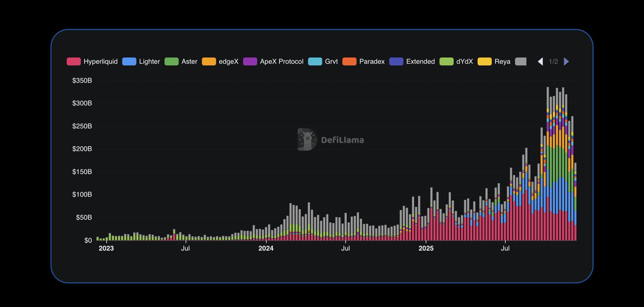Click the red Hyperliquid color swatch
The image size is (644, 307).
(73, 61)
